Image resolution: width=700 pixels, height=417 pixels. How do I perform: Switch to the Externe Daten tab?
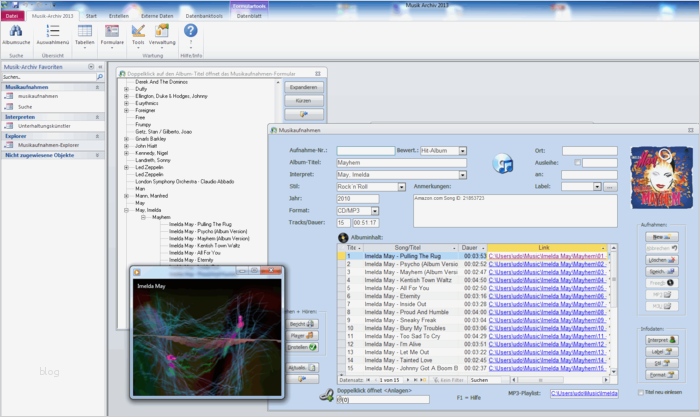click(x=155, y=17)
